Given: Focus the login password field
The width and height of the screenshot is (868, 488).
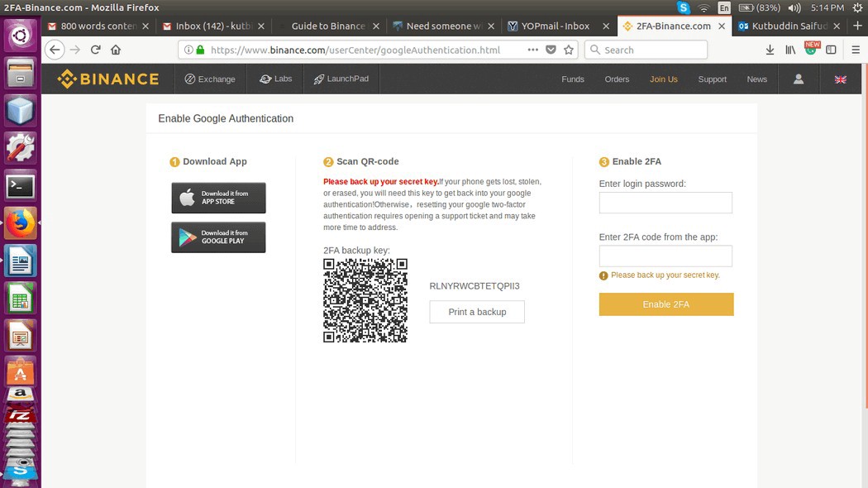Looking at the screenshot, I should (x=665, y=203).
